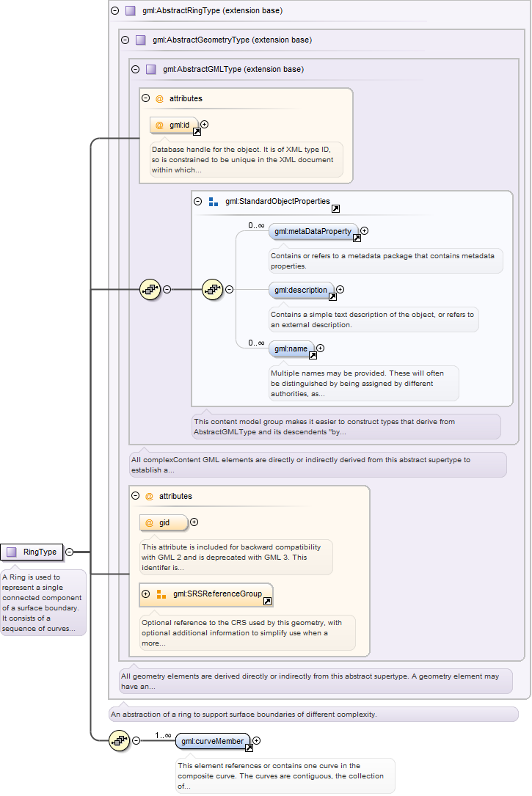Collapse the attributes box containing gid
Image resolution: width=532 pixels, height=796 pixels.
tap(136, 496)
